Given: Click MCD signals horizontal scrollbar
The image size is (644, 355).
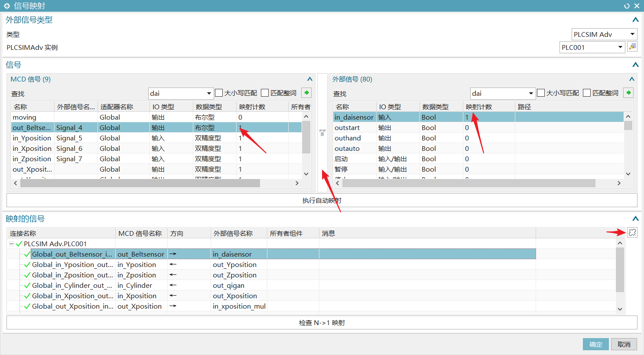Looking at the screenshot, I should coord(140,183).
